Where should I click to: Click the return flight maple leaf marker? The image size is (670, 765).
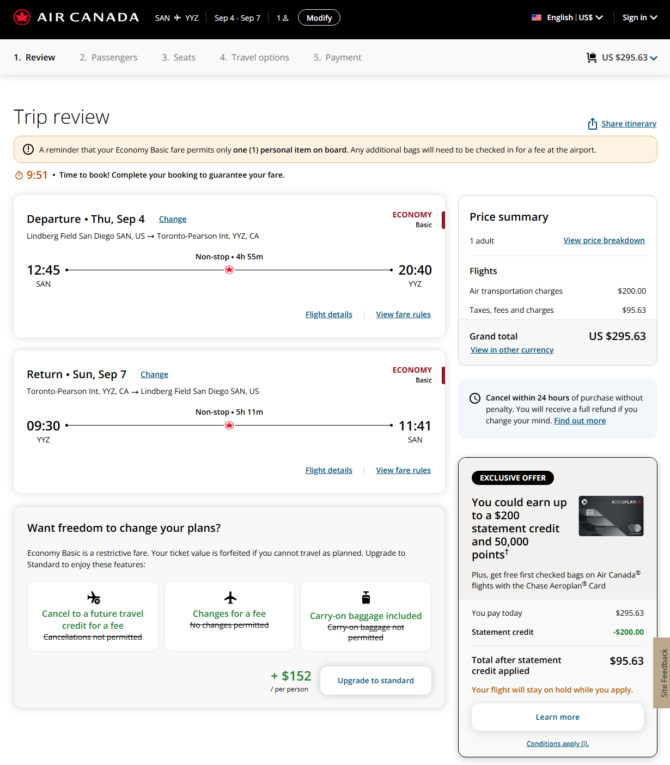pos(229,425)
